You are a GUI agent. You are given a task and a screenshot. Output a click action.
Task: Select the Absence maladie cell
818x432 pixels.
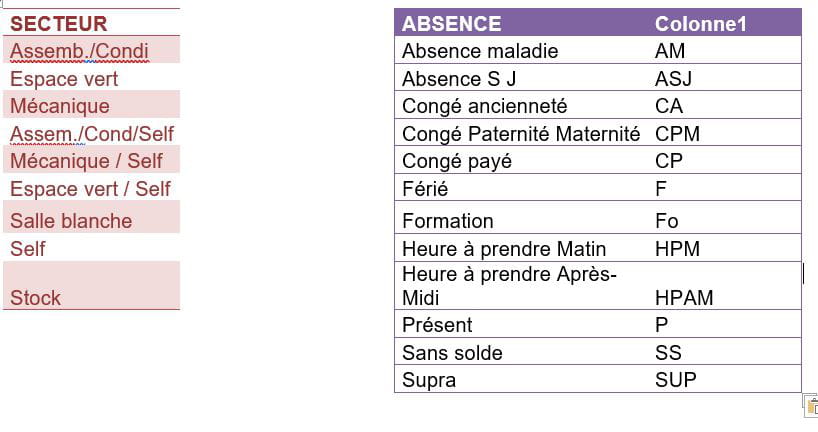pos(522,50)
